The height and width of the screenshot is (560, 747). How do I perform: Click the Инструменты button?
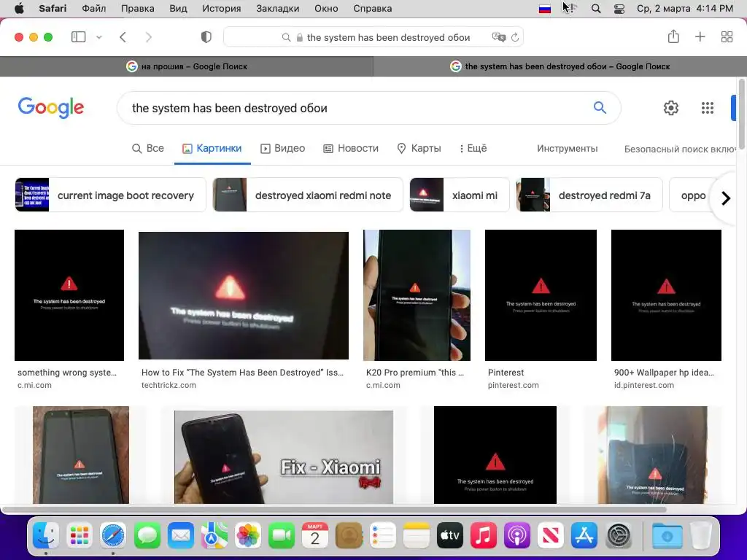pos(567,149)
